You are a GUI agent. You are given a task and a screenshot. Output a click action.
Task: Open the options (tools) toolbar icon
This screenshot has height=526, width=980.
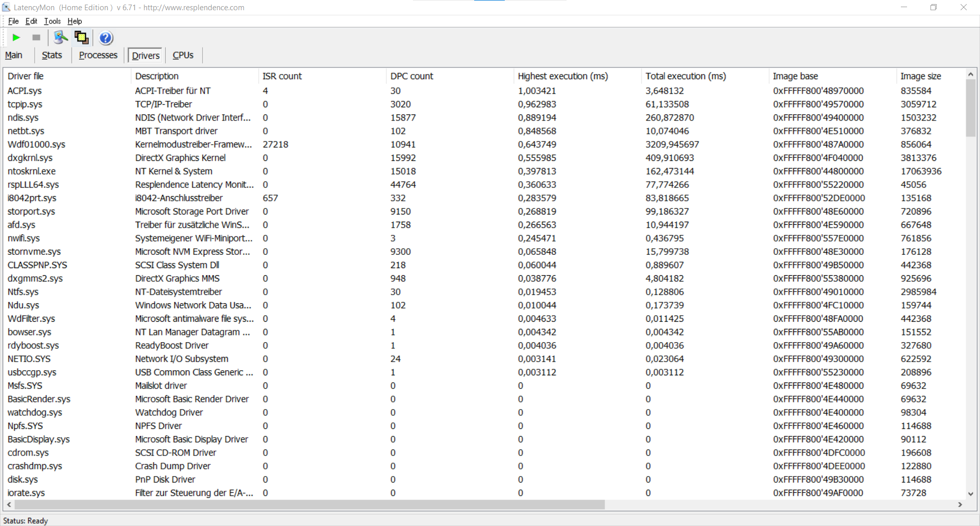[61, 37]
